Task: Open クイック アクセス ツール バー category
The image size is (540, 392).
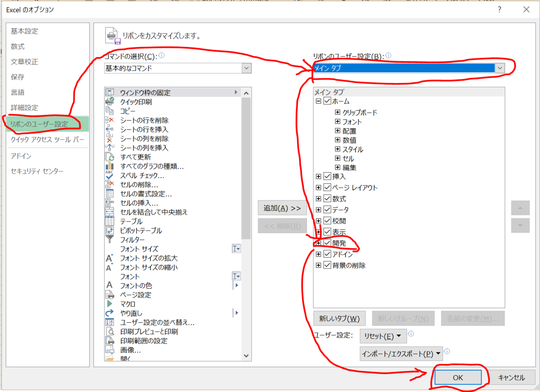Action: [48, 139]
